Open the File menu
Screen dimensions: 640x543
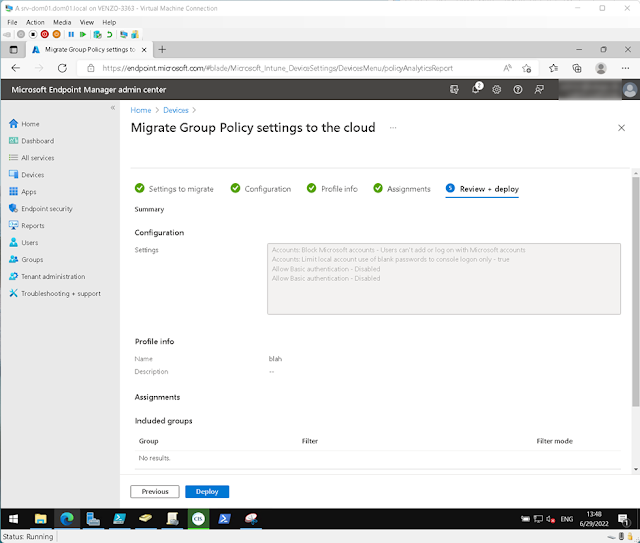(x=12, y=22)
